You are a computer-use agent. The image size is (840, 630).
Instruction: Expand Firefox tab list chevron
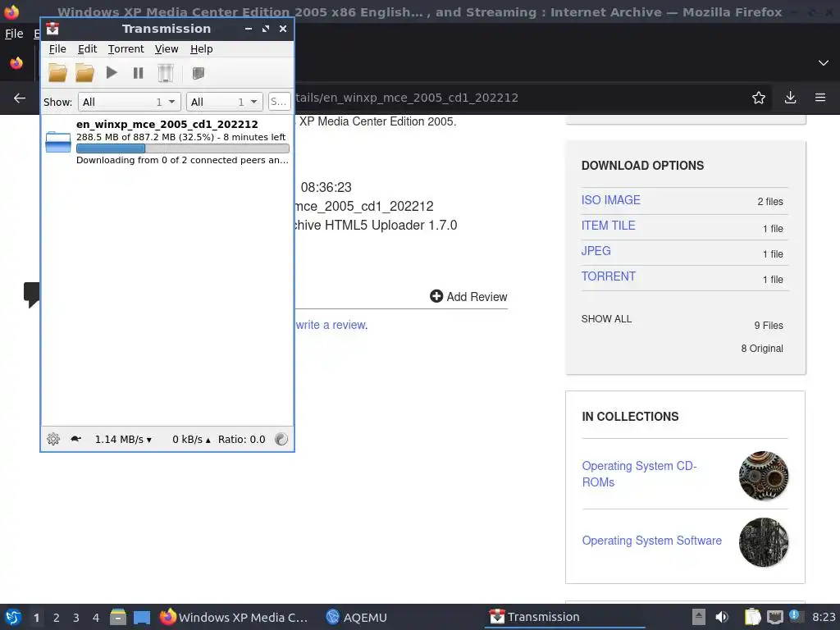pos(824,63)
